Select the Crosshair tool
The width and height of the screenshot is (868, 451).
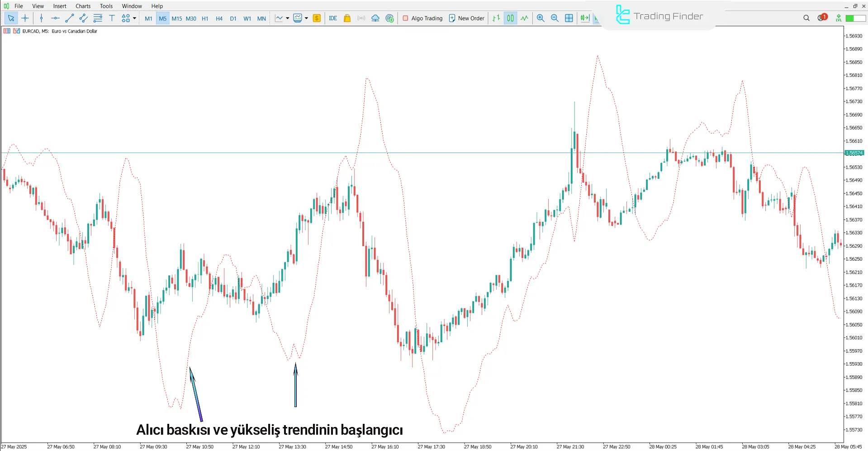point(25,18)
